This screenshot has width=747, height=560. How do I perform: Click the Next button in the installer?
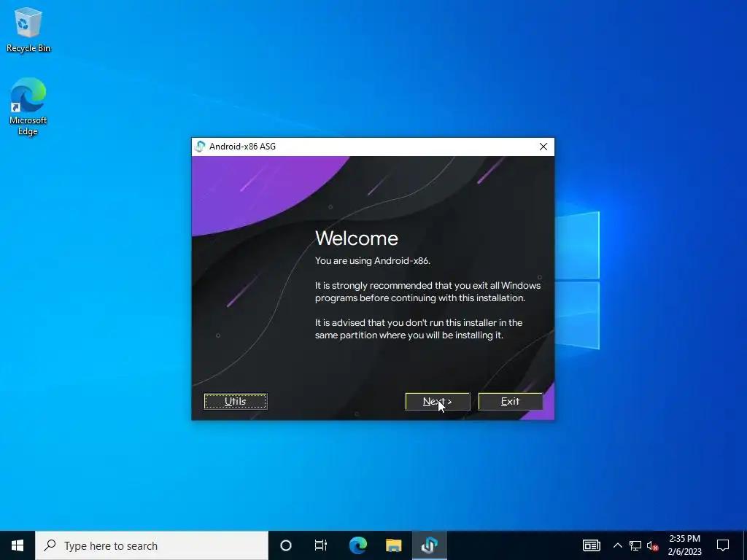[x=438, y=402]
